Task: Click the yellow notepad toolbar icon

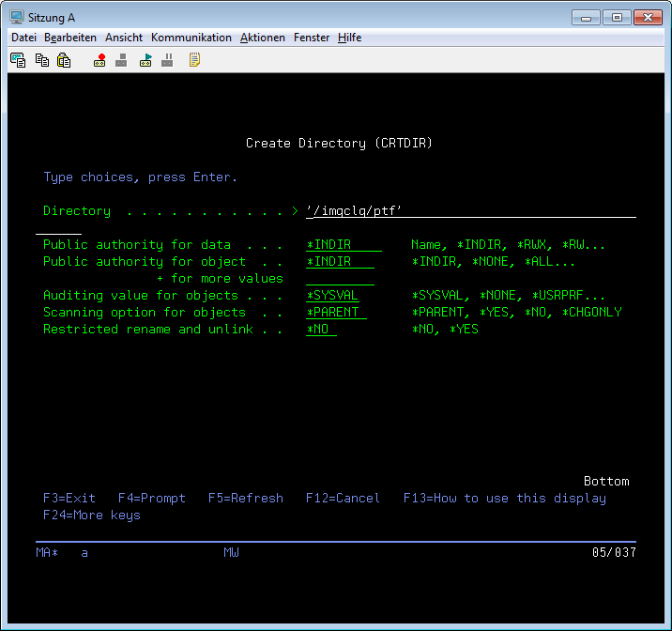Action: pos(194,60)
